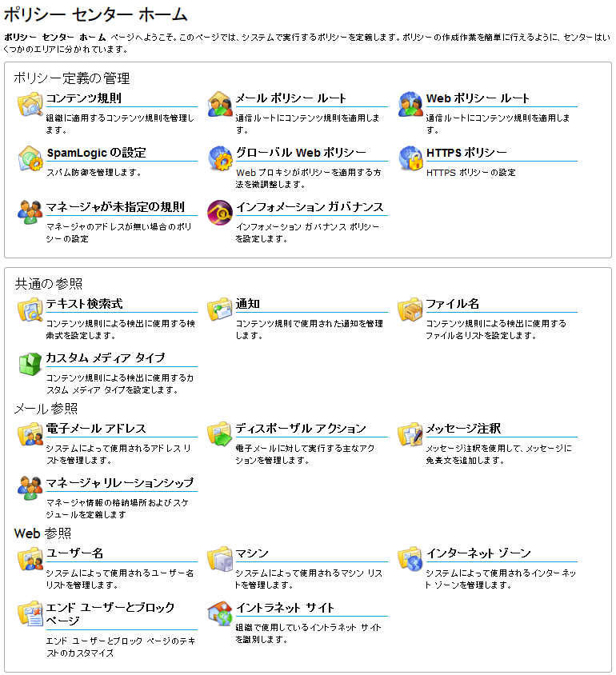Click the マシン folder computer icon
The height and width of the screenshot is (675, 616).
tap(219, 559)
